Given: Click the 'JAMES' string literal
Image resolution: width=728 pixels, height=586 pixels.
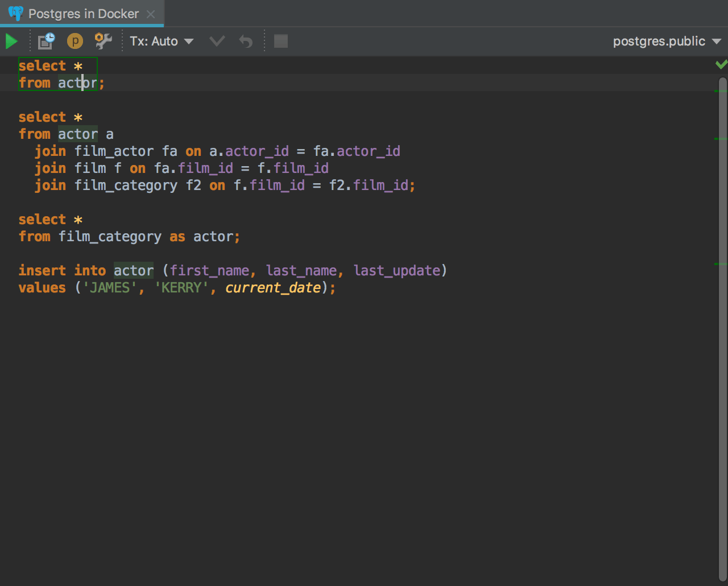Looking at the screenshot, I should 110,288.
